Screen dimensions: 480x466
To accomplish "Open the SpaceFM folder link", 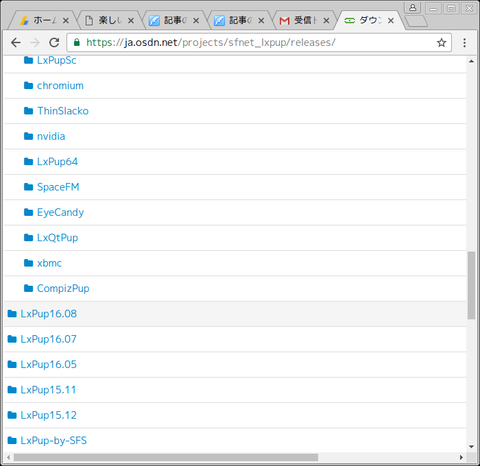I will [x=58, y=187].
